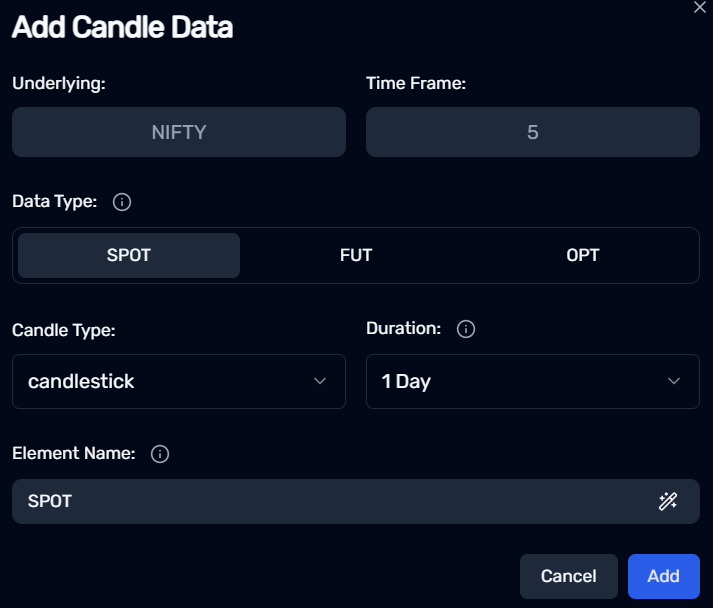The width and height of the screenshot is (713, 608).
Task: Click the Data Type info icon
Action: (122, 202)
